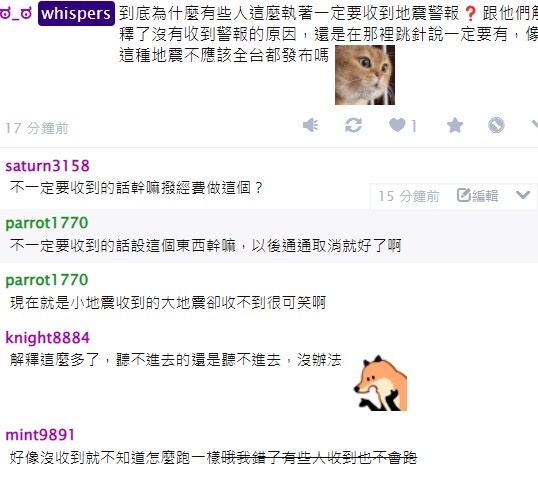Viewport: 538px width, 483px height.
Task: Open saturn3158's profile
Action: pyautogui.click(x=47, y=166)
